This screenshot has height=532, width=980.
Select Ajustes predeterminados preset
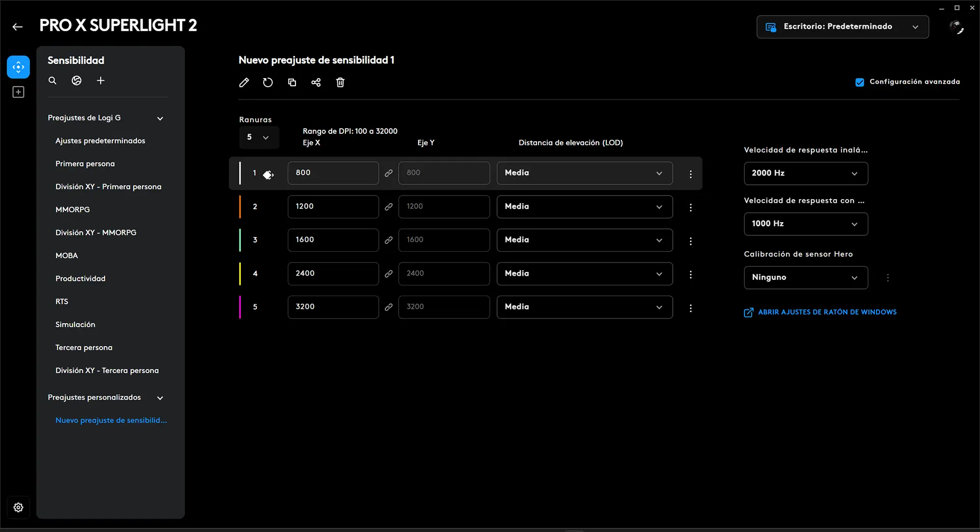(100, 141)
